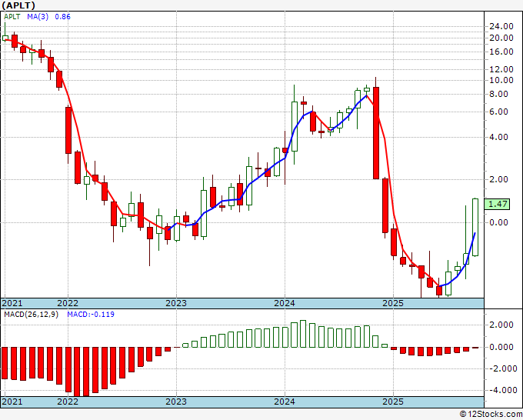Click the latest tall green candlestick
Screen dimensions: 523x420
475,227
